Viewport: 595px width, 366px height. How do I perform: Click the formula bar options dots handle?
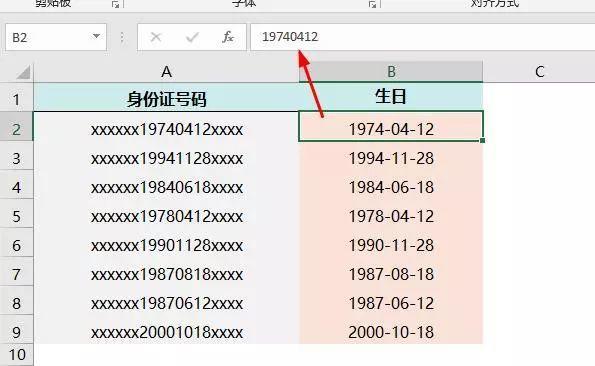(x=122, y=37)
